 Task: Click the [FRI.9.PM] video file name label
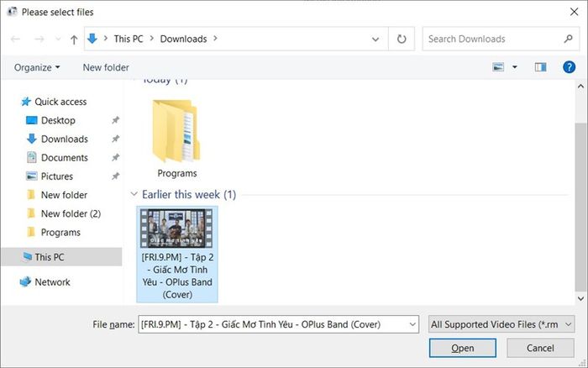coord(177,276)
